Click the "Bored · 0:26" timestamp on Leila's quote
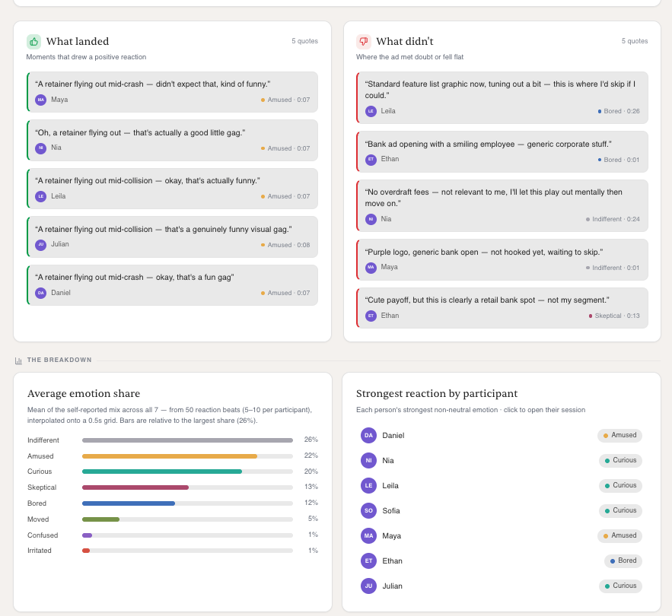This screenshot has width=672, height=616. [619, 111]
